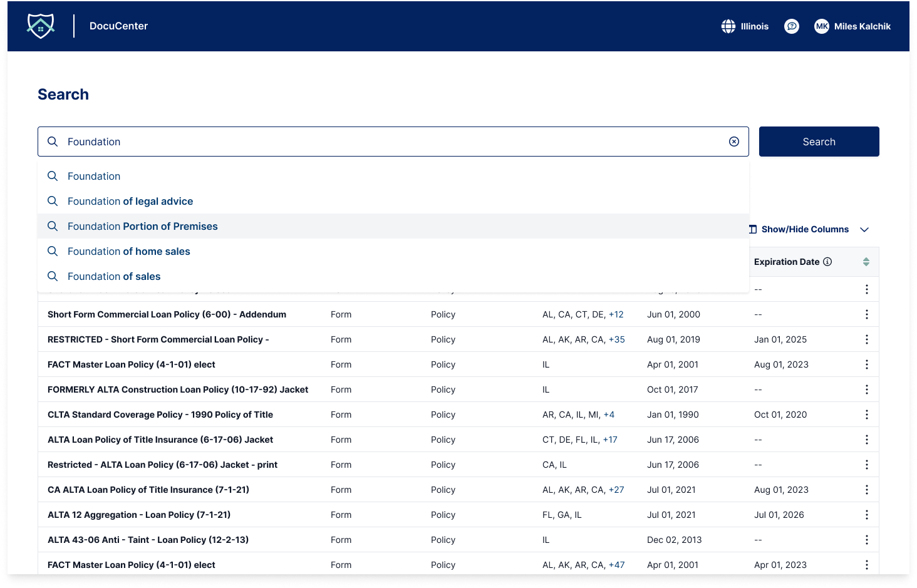
Task: Click the Expiration Date column header
Action: 787,262
